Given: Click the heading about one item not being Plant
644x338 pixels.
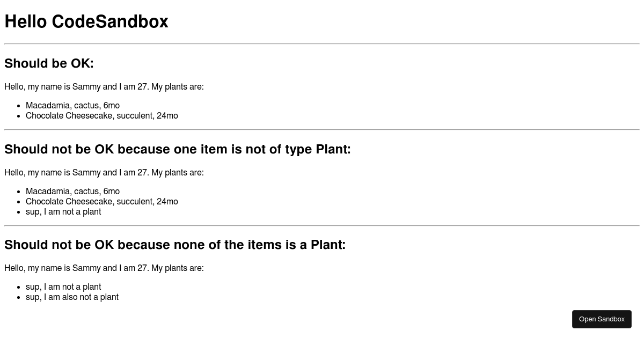Looking at the screenshot, I should click(x=177, y=149).
